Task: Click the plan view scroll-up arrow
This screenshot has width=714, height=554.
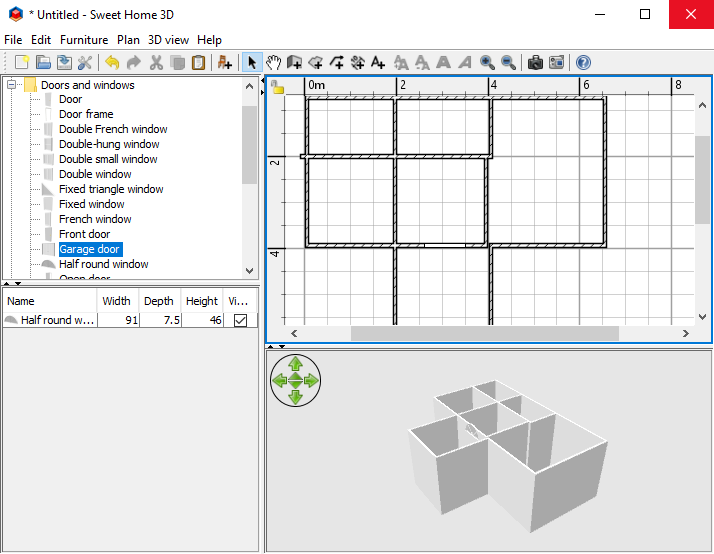Action: [x=703, y=106]
